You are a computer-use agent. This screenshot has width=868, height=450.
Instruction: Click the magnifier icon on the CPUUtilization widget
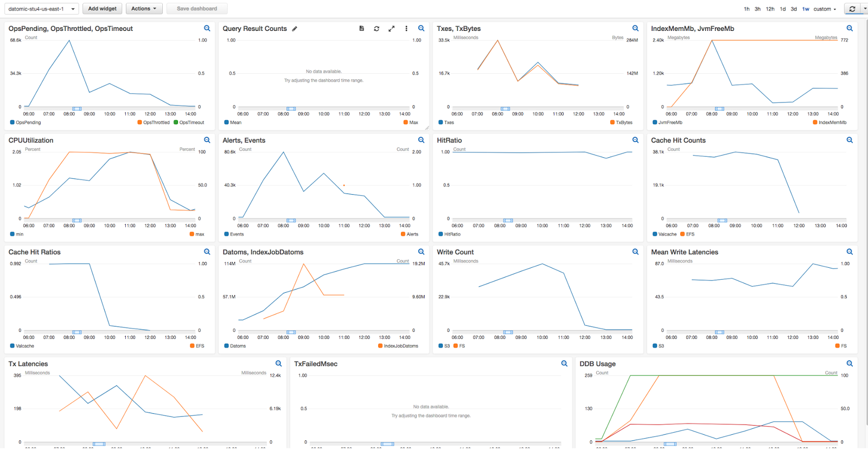tap(207, 140)
